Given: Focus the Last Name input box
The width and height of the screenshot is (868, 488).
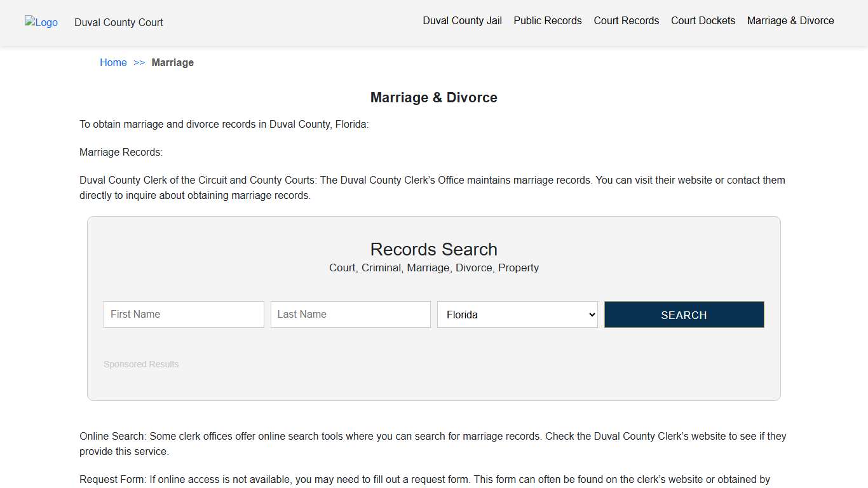Looking at the screenshot, I should pos(350,314).
